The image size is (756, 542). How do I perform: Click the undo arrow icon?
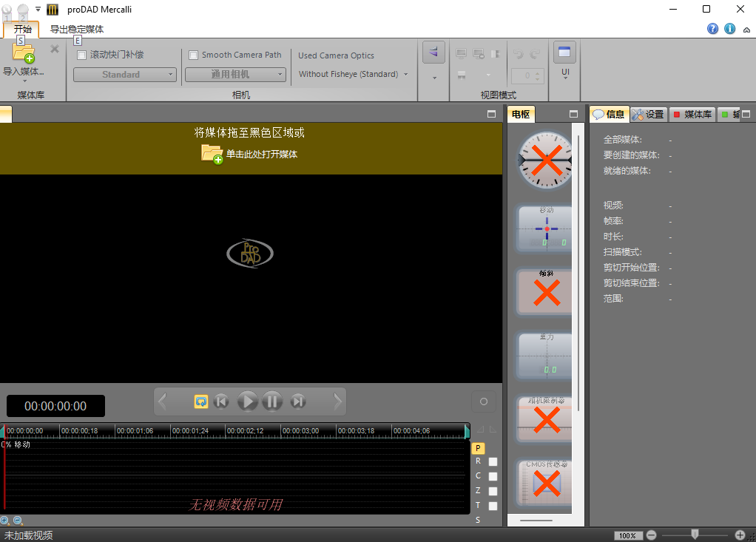[x=519, y=54]
